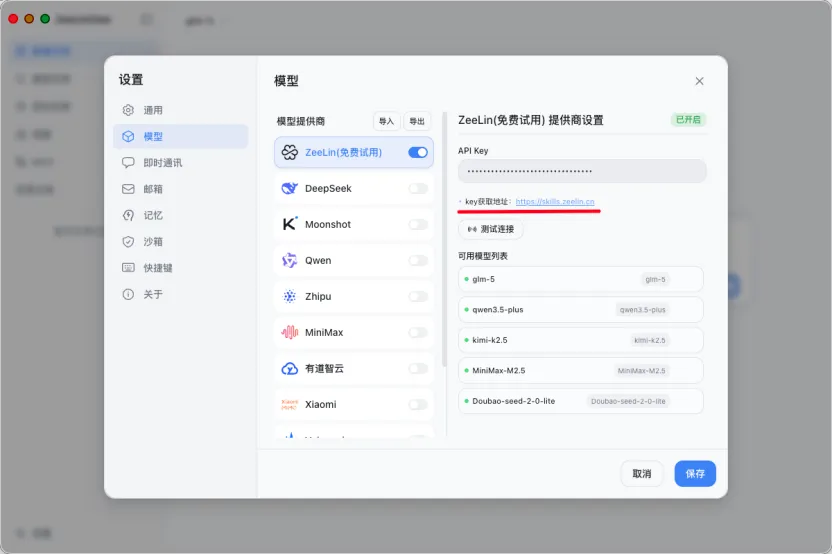The height and width of the screenshot is (554, 832).
Task: Select the Zhipu provider name
Action: tap(318, 297)
